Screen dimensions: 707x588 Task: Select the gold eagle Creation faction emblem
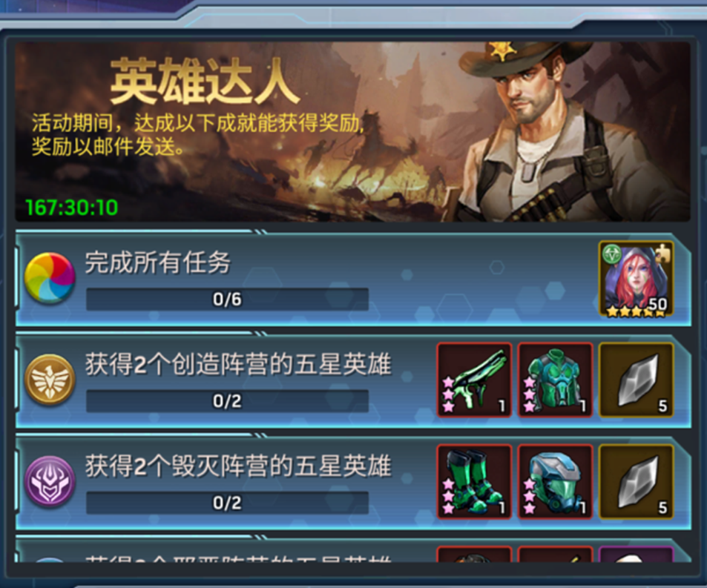[50, 380]
